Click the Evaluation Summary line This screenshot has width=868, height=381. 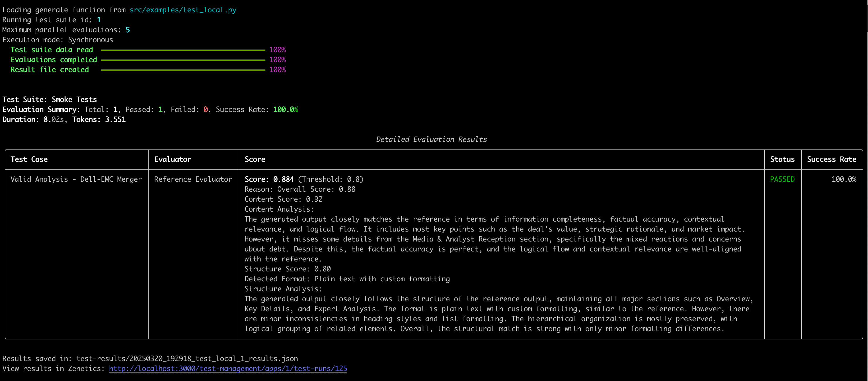pos(40,110)
